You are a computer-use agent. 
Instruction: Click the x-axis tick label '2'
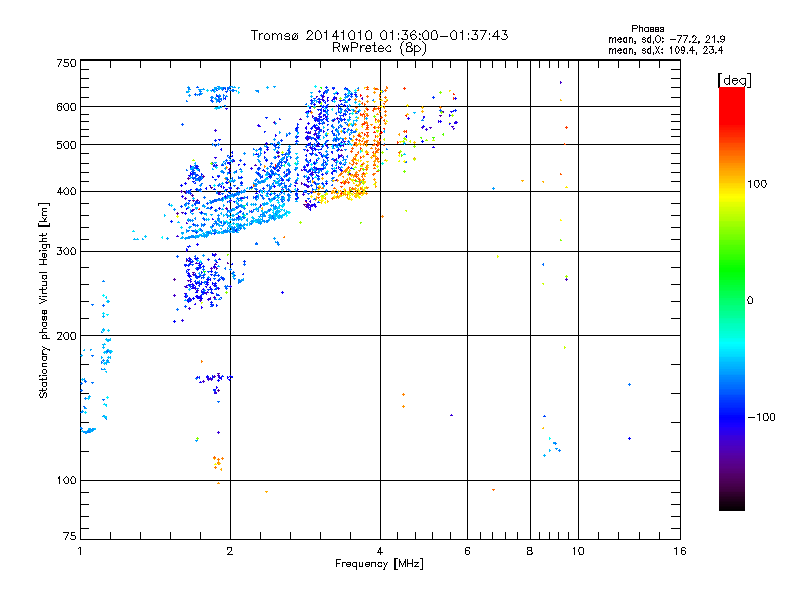230,551
